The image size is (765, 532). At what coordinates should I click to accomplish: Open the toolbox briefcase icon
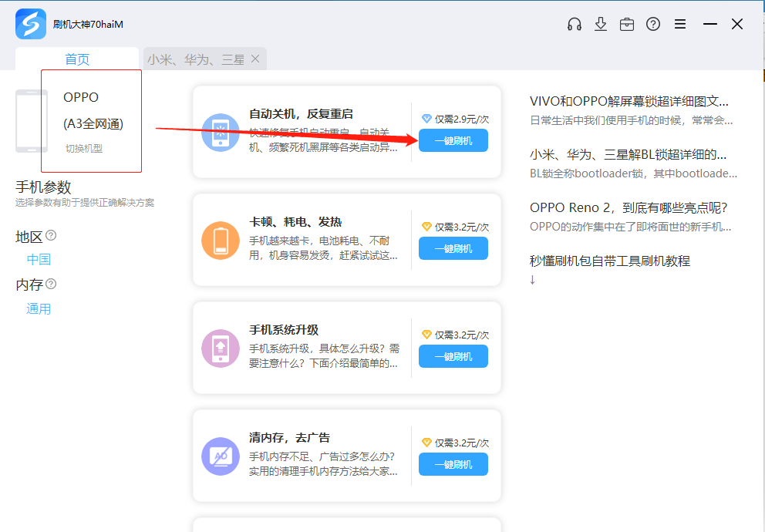627,24
